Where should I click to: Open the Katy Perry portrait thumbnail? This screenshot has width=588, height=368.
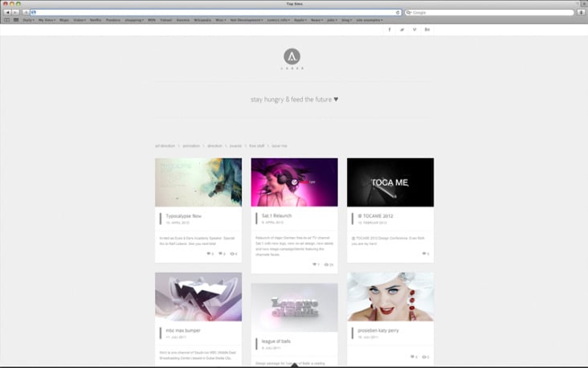coord(390,296)
